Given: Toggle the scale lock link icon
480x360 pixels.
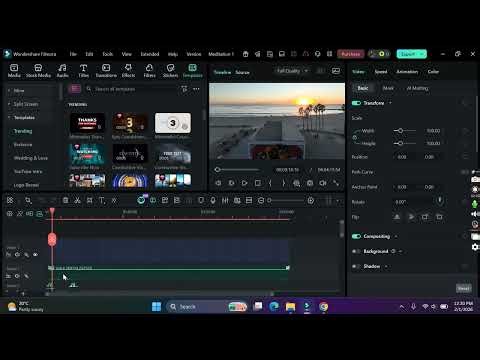Looking at the screenshot, I should pyautogui.click(x=355, y=137).
